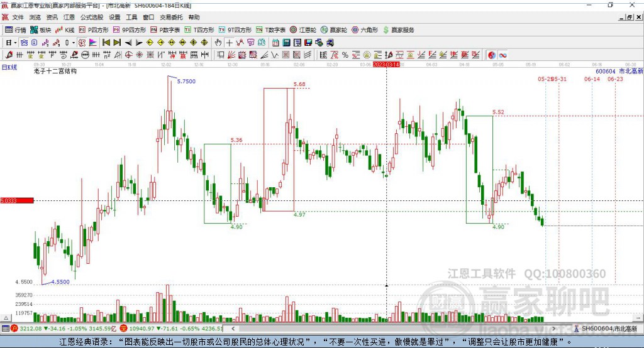The width and height of the screenshot is (644, 348).
Task: Select the percent % tool
Action: (x=345, y=55)
